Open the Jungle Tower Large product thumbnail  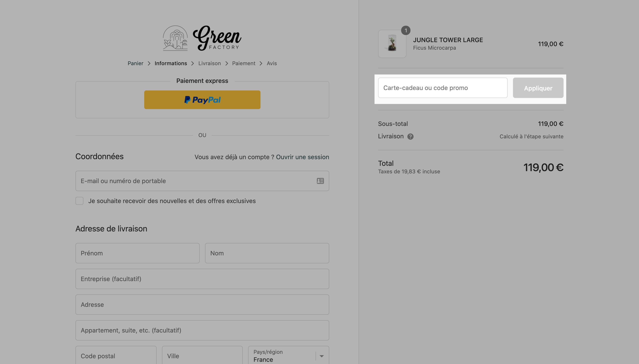point(392,44)
